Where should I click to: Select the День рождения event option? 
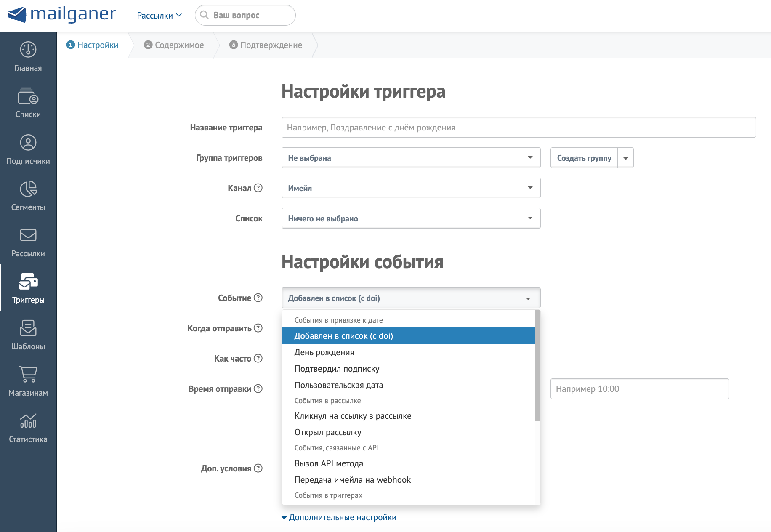324,352
